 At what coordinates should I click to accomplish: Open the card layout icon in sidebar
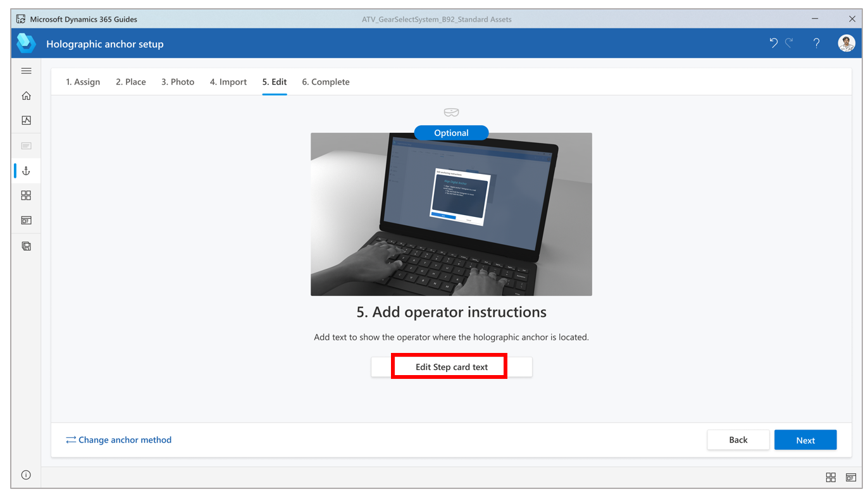coord(26,221)
